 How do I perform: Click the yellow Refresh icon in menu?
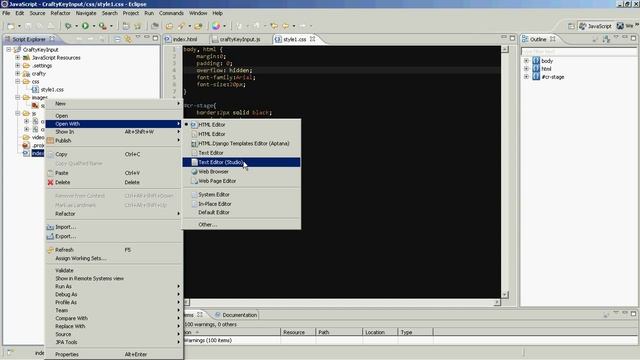(x=50, y=249)
